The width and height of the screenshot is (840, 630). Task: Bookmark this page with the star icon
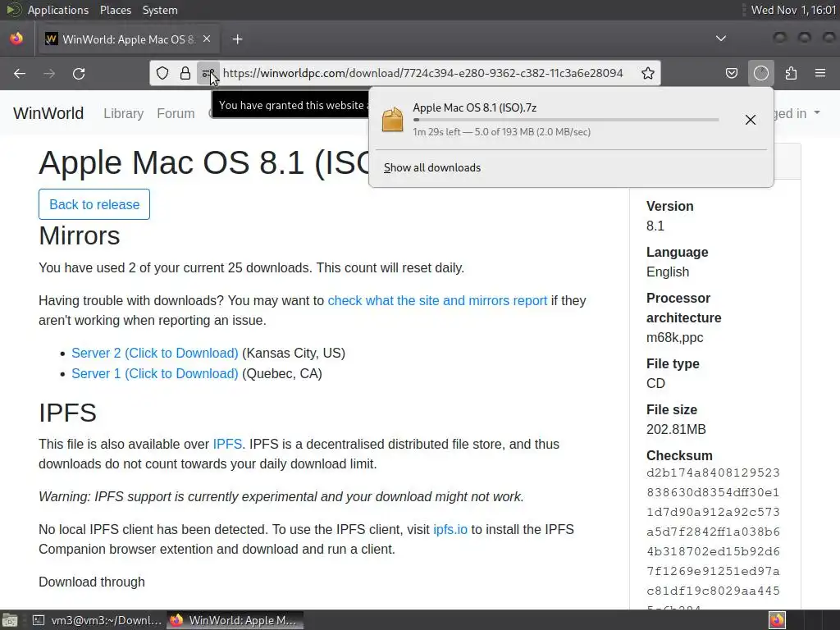click(x=648, y=73)
